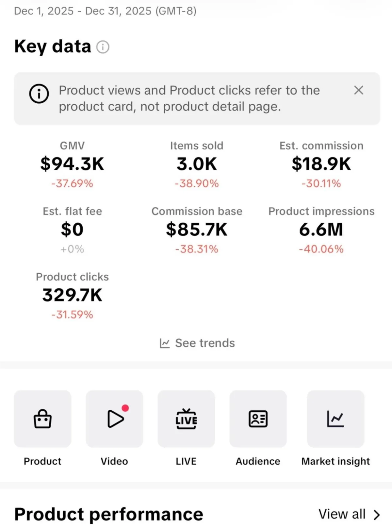Select the Est. commission $18.9K metric
The height and width of the screenshot is (532, 392).
click(321, 164)
